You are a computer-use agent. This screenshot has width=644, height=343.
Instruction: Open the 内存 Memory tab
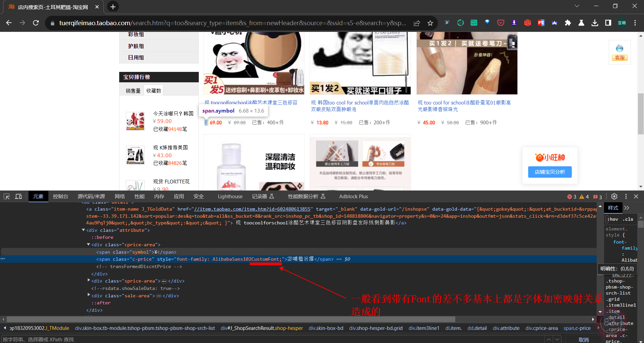(159, 197)
